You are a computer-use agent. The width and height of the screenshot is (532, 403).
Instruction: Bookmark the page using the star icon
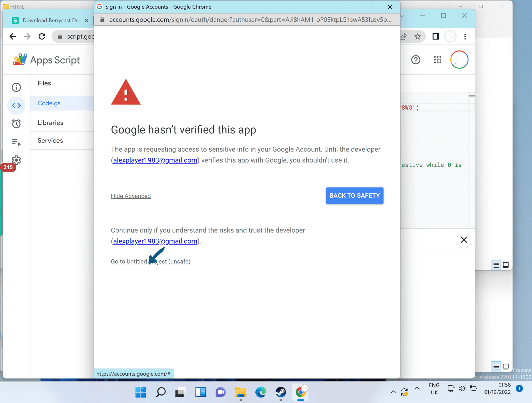click(x=418, y=36)
